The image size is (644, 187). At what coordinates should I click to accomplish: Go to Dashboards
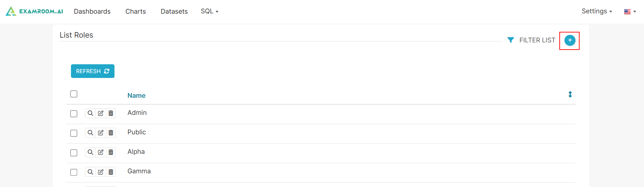click(x=92, y=11)
